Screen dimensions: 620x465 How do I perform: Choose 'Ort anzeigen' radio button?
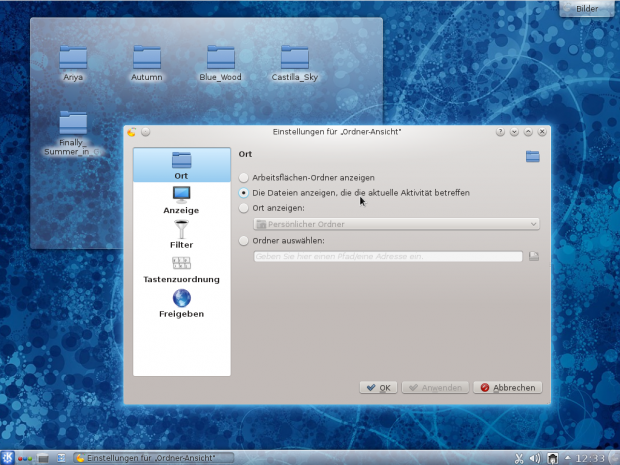pos(244,208)
